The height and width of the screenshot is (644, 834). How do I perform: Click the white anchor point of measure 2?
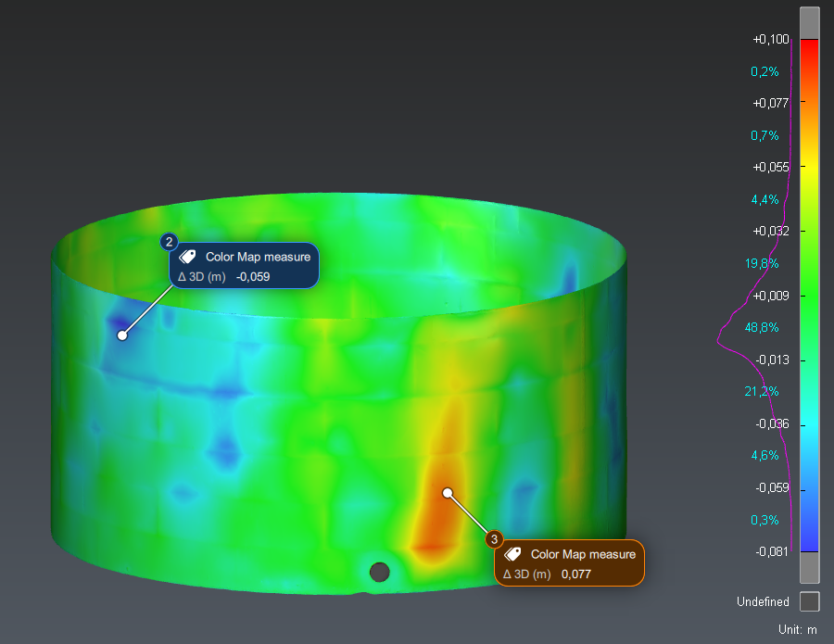(x=122, y=335)
